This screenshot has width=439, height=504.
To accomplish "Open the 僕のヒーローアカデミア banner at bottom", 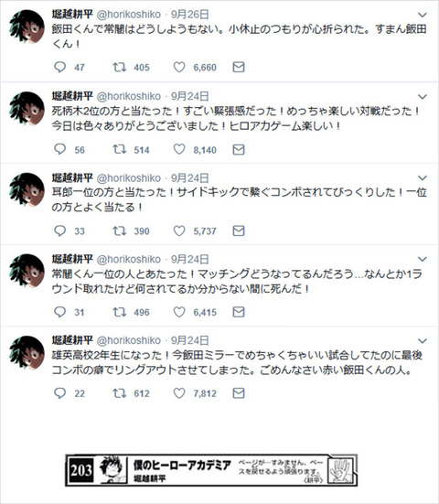I will tap(211, 470).
